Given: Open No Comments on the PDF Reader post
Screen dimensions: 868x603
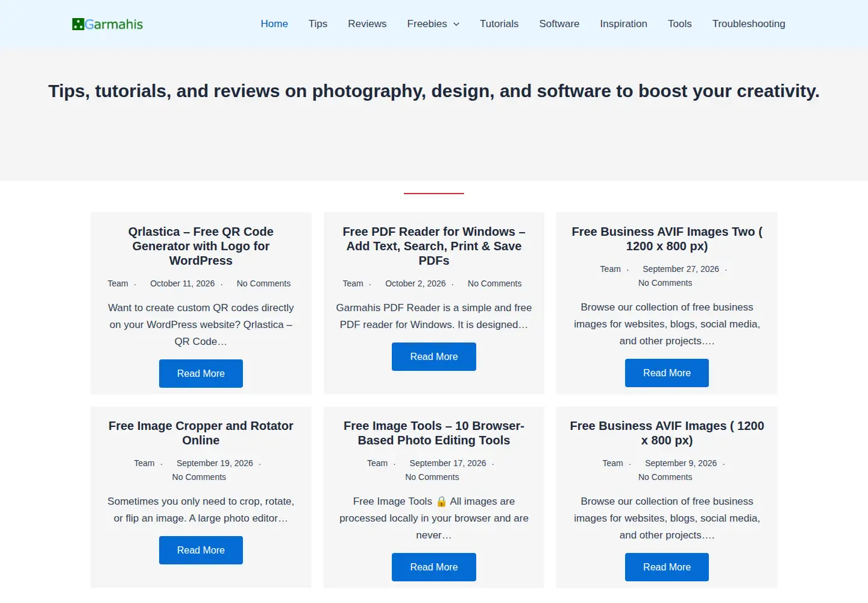Looking at the screenshot, I should pos(495,283).
